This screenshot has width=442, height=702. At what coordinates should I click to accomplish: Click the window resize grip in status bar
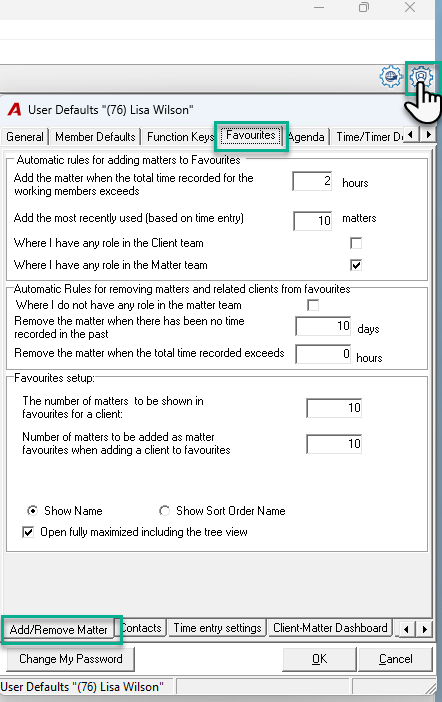(430, 688)
